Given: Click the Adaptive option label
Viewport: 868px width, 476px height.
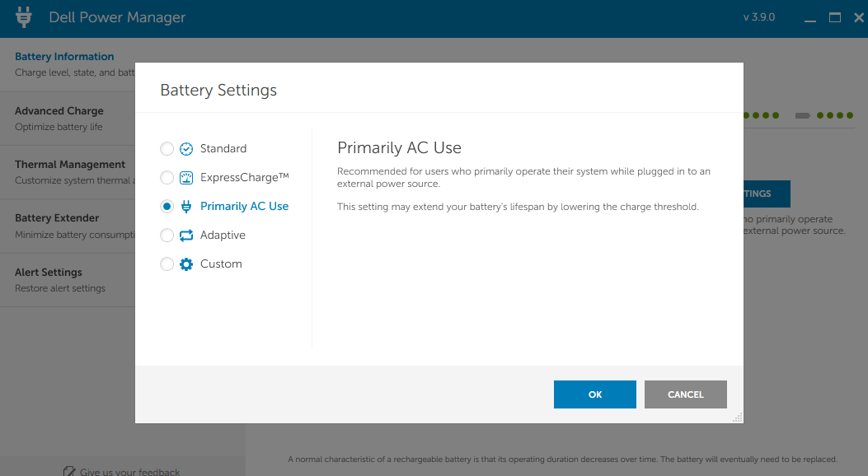Looking at the screenshot, I should [223, 235].
